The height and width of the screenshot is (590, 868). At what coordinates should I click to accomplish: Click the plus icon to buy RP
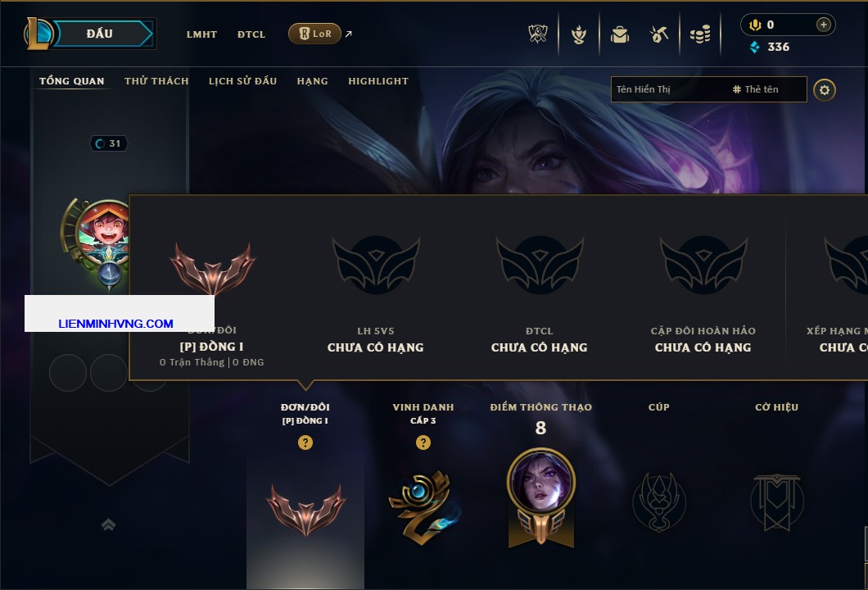824,25
